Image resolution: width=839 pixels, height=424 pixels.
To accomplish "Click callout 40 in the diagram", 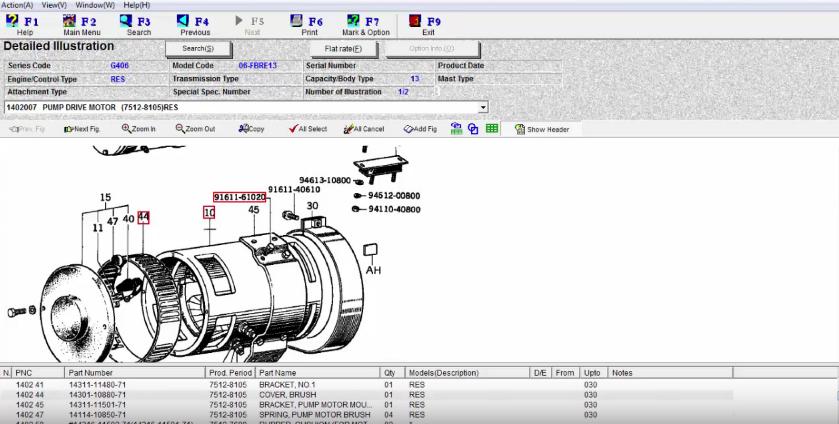I will click(128, 219).
